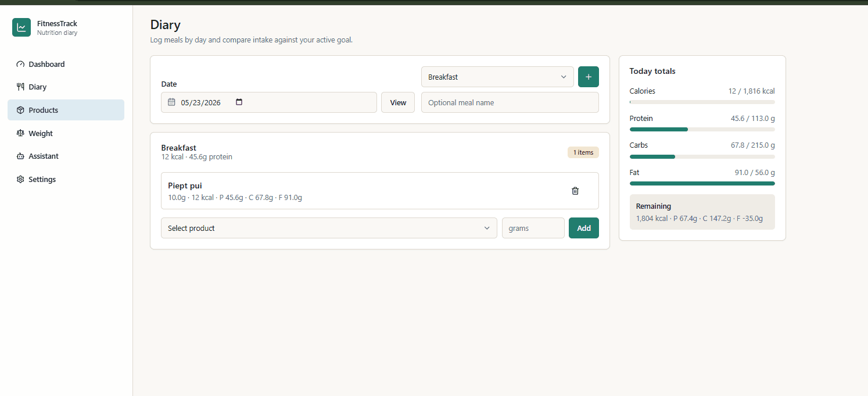
Task: Click the Products box icon
Action: [20, 110]
